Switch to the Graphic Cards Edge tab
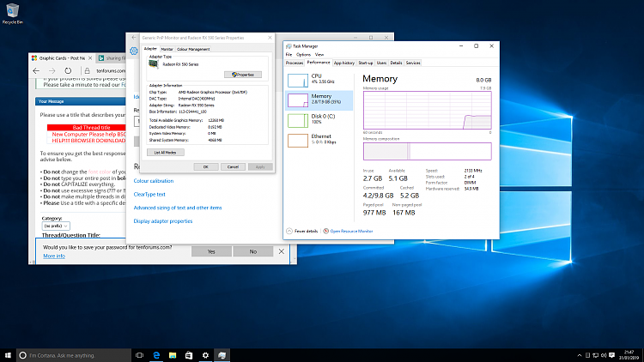This screenshot has width=644, height=362. tap(62, 58)
